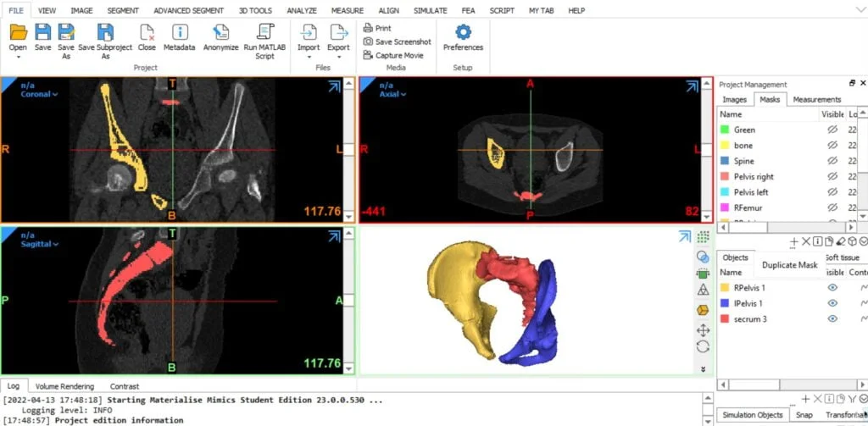Open the Sagittal view orientation dropdown
The height and width of the screenshot is (426, 868).
[x=39, y=244]
